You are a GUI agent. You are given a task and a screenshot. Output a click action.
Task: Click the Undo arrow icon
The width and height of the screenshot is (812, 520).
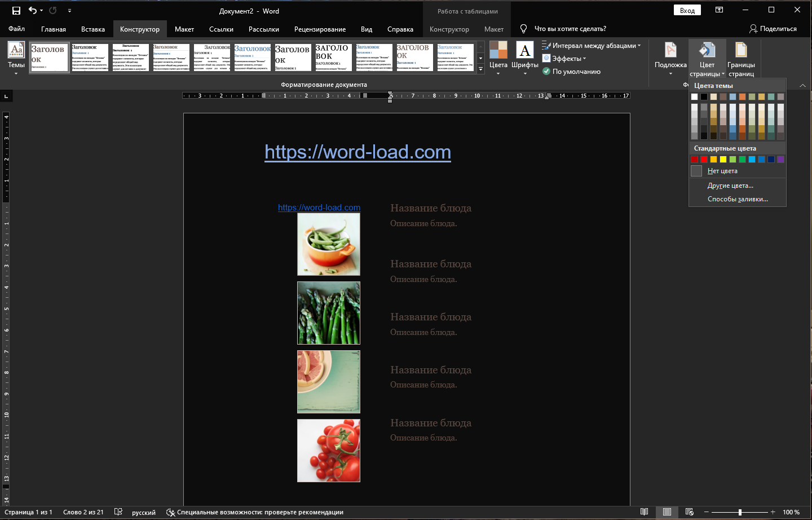33,11
